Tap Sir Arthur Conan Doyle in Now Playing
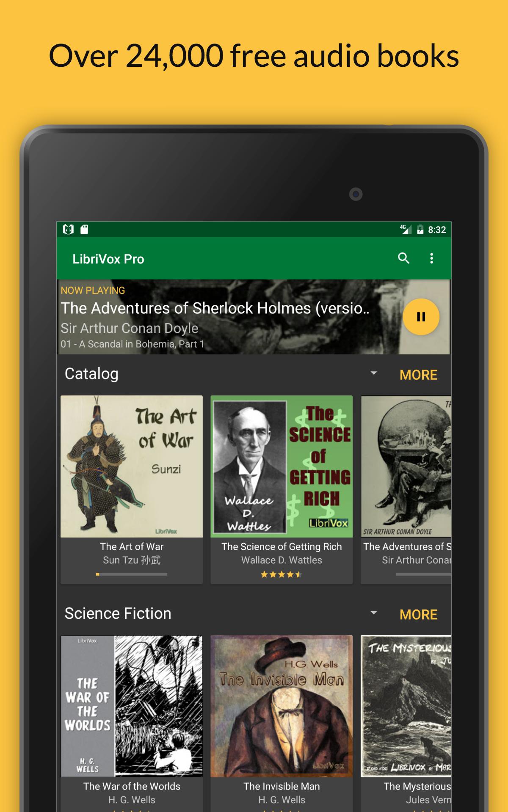 coord(130,328)
